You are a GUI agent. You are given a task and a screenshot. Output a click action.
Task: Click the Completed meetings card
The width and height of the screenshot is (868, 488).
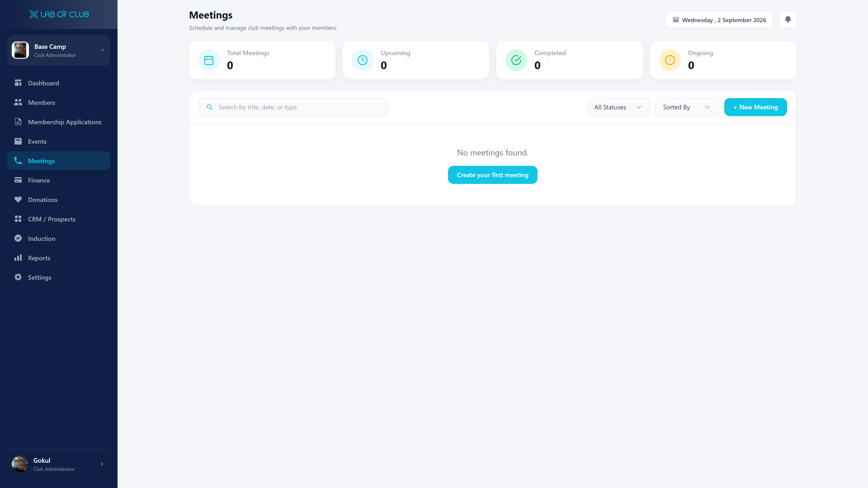[569, 60]
